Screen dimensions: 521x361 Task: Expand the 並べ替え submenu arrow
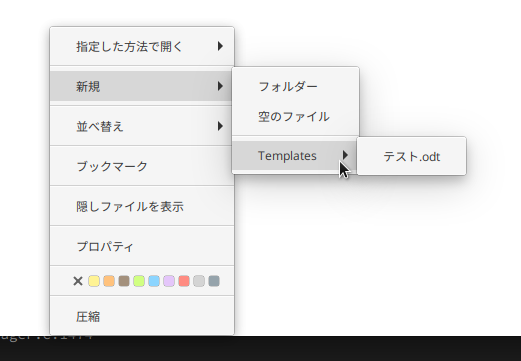pyautogui.click(x=220, y=126)
